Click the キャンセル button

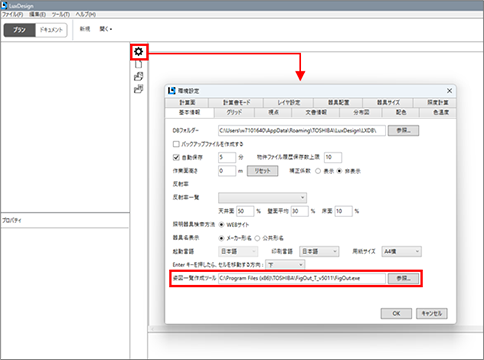coord(432,314)
